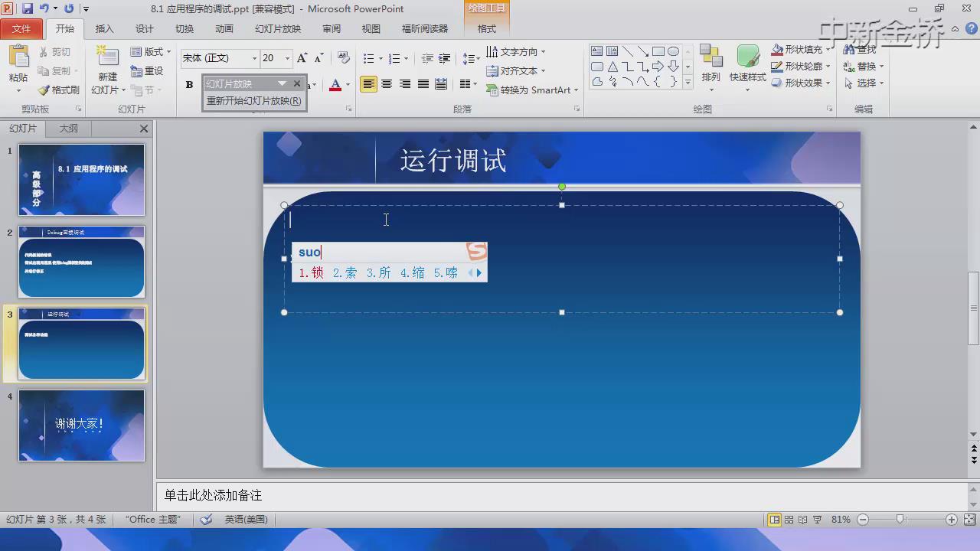Click 重新开始幻灯片放映(R) menu item
980x551 pixels.
253,101
